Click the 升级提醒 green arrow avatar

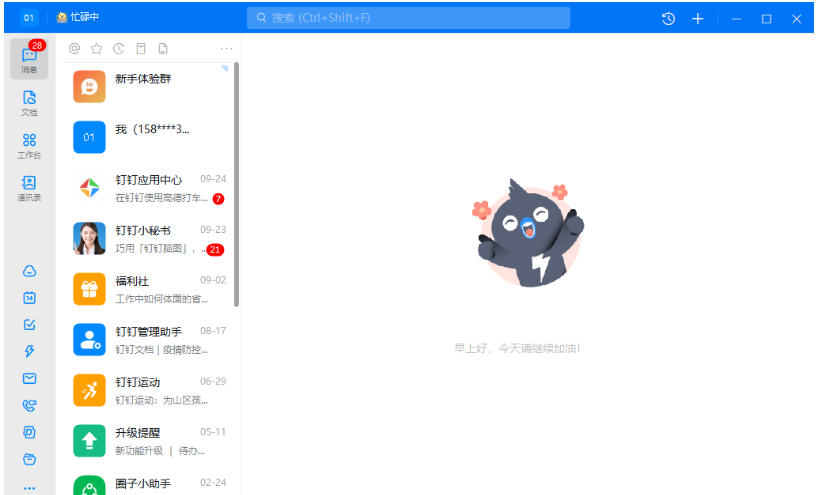89,440
